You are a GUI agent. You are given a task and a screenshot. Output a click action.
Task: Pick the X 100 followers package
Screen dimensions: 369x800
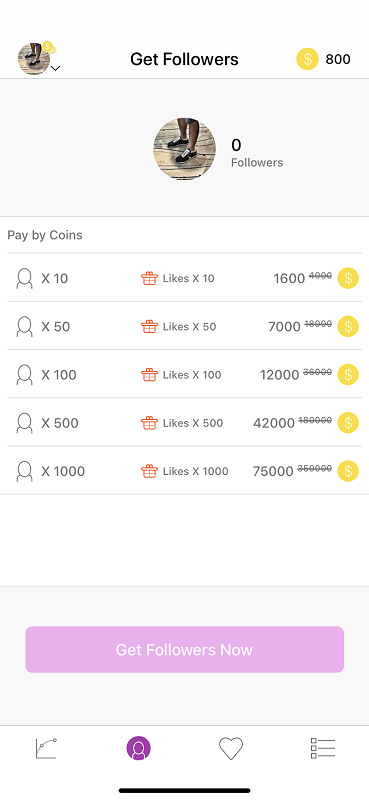pos(185,374)
